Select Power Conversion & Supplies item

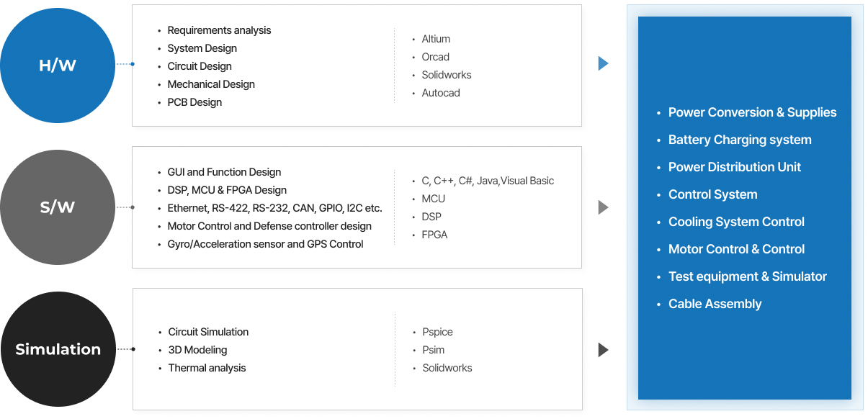[x=752, y=112]
